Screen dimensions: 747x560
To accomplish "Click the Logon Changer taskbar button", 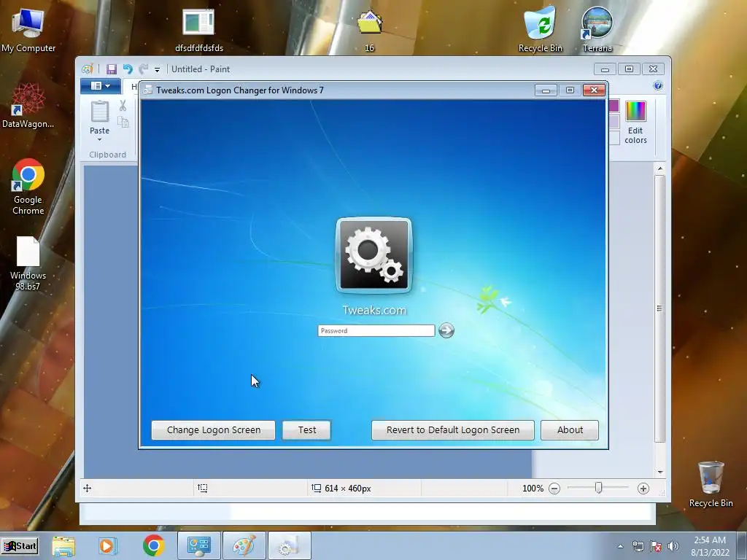I will [x=289, y=545].
